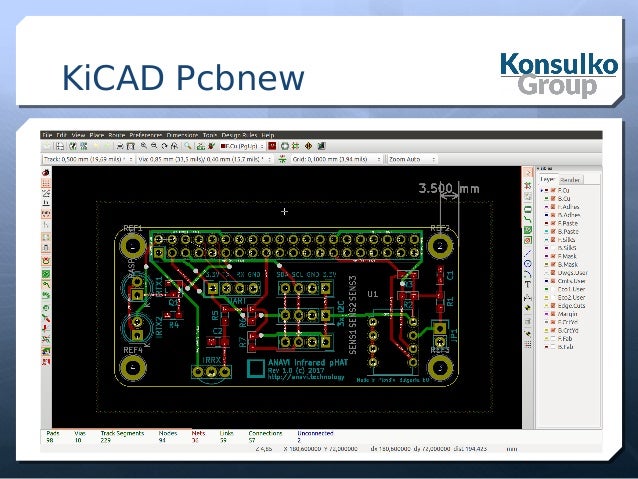Select the add dimension tool
638x479 pixels.
pyautogui.click(x=528, y=297)
